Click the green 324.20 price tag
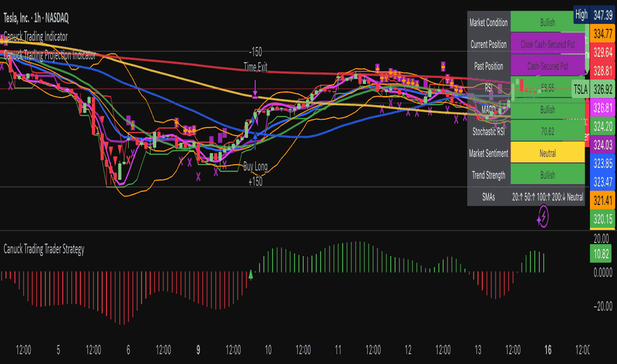617x364 pixels. tap(603, 126)
